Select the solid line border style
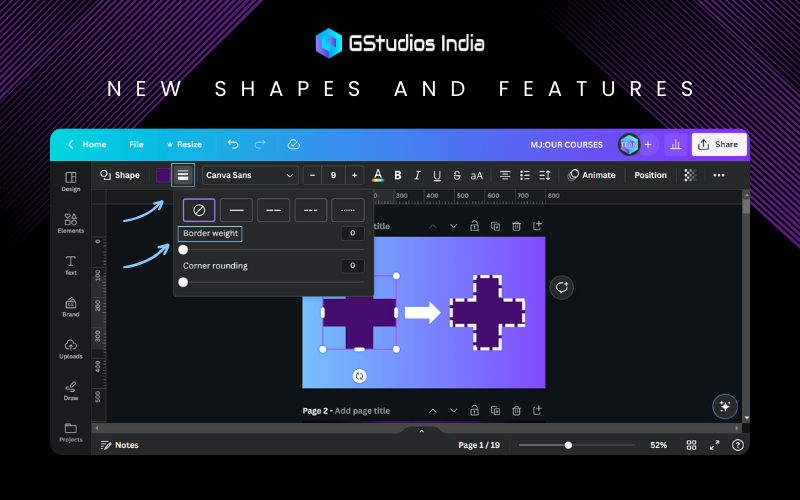Screen dimensions: 800x500 coord(236,210)
